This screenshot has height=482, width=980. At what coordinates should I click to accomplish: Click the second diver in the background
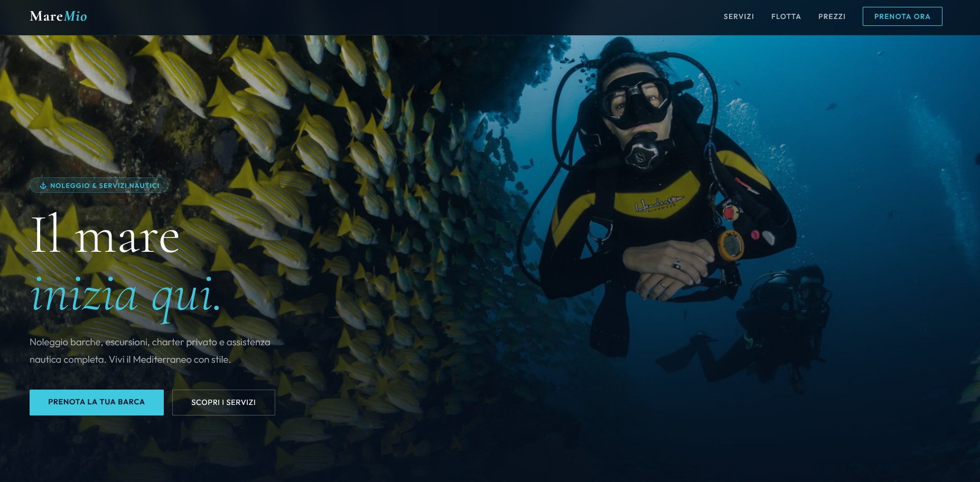(782, 317)
